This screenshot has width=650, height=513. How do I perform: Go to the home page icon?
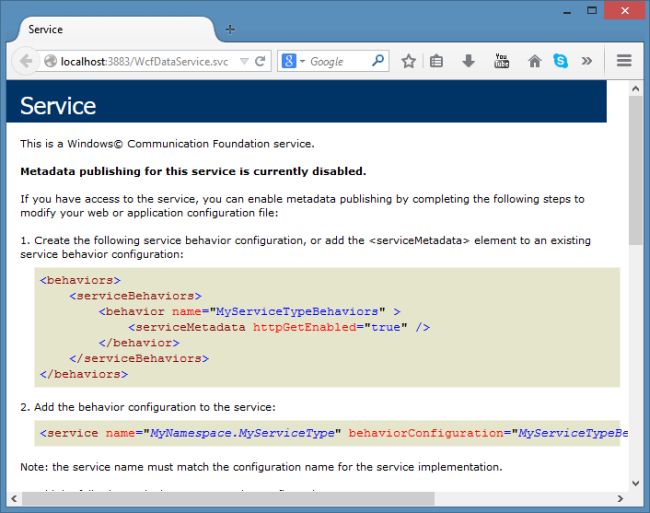534,61
